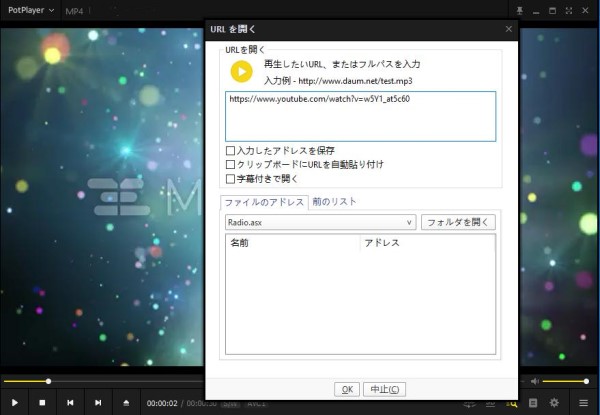The width and height of the screenshot is (600, 415).
Task: Stop playback with the Stop button
Action: point(42,402)
